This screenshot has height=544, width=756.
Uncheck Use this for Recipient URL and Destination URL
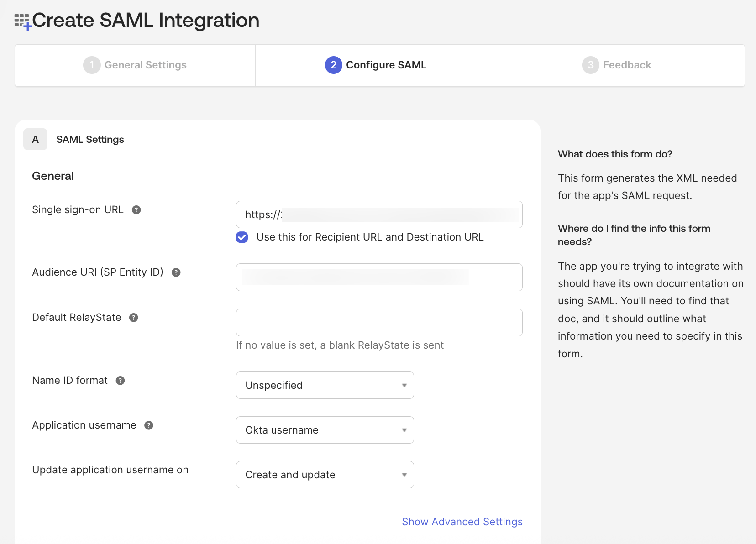click(242, 237)
